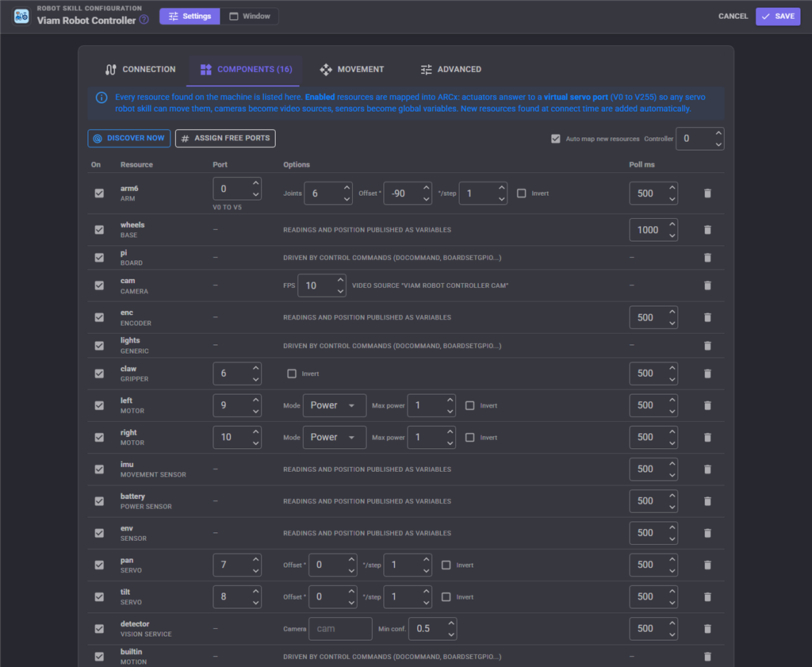
Task: Cancel the configuration changes
Action: coord(733,16)
